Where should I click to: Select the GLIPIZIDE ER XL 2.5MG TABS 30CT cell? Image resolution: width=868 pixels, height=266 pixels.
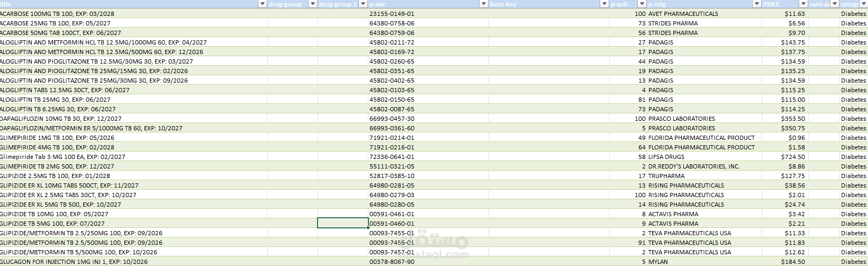[x=133, y=195]
